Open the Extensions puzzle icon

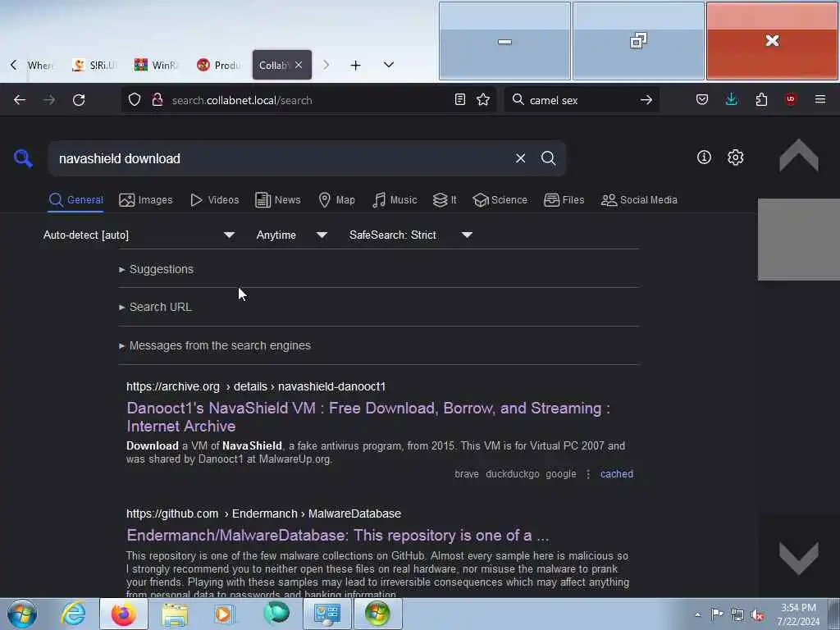[761, 99]
